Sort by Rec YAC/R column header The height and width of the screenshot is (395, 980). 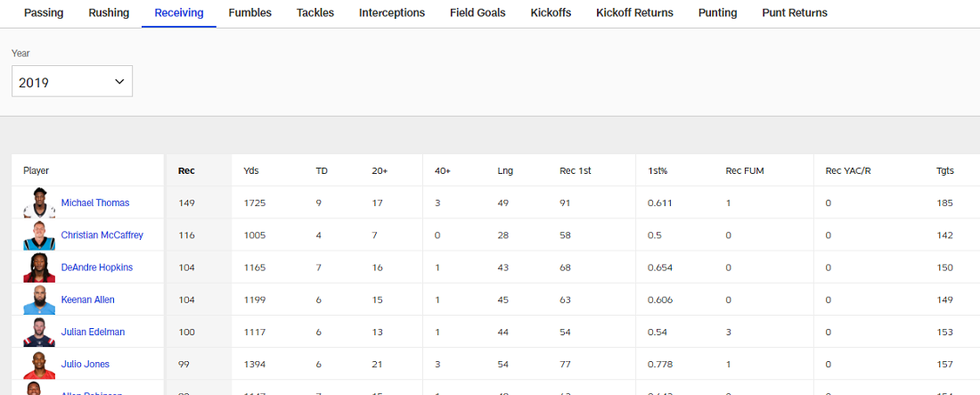click(x=848, y=170)
